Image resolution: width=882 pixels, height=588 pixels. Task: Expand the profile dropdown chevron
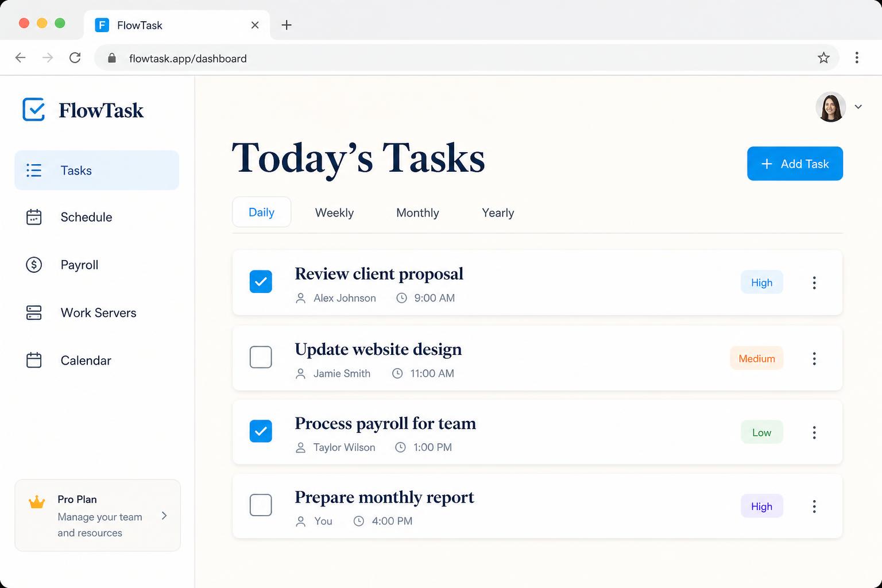pos(858,107)
